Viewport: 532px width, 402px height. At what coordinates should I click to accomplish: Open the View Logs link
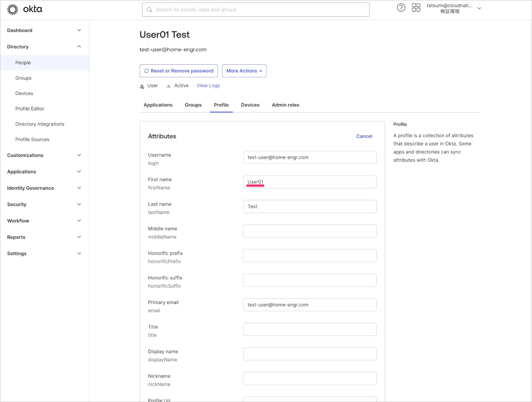pos(208,86)
